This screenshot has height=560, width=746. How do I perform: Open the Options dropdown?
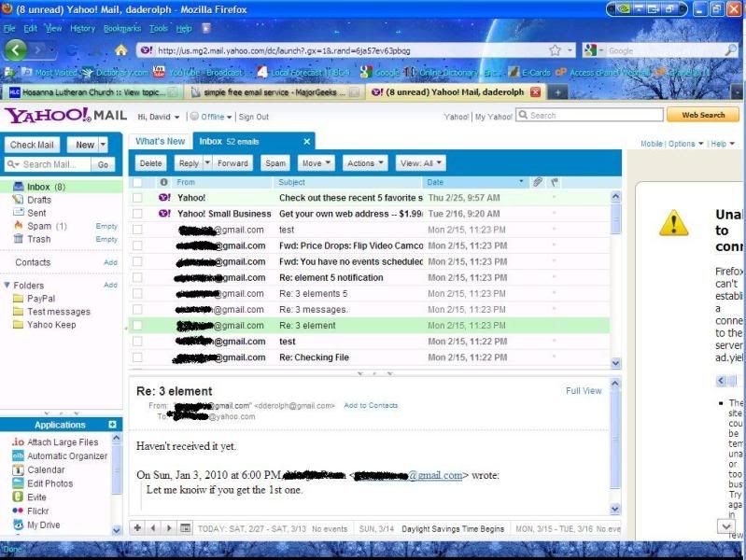tap(685, 143)
